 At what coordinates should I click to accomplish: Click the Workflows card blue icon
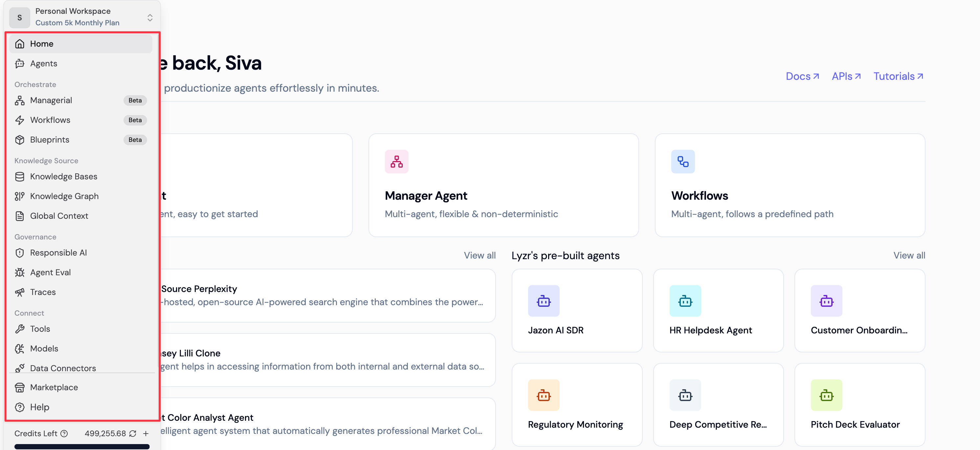pos(682,162)
